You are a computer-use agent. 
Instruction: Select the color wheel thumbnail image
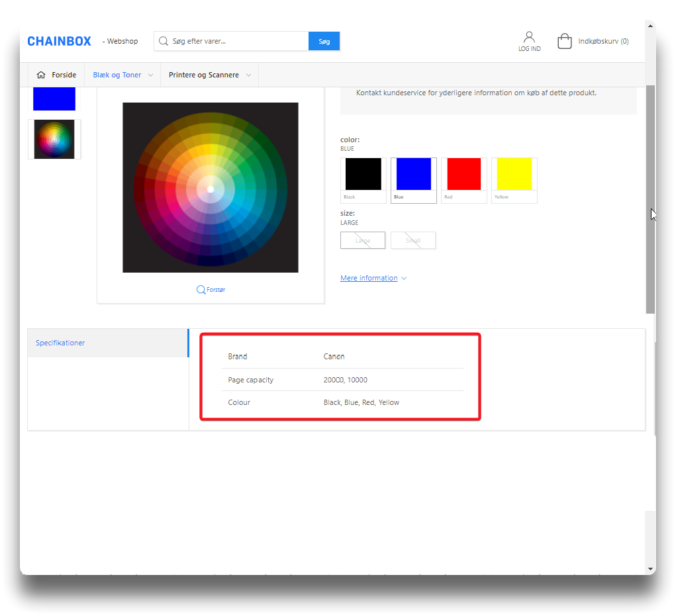pos(54,139)
